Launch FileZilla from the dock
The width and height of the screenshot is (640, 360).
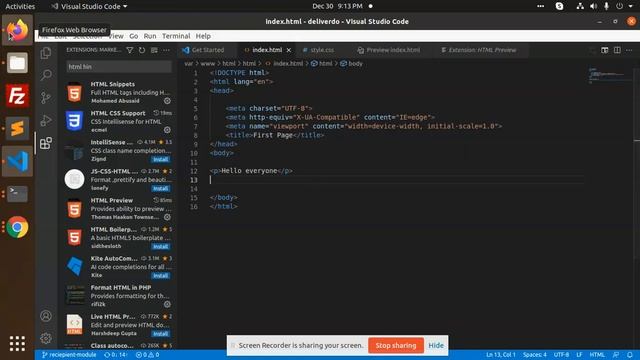(17, 96)
